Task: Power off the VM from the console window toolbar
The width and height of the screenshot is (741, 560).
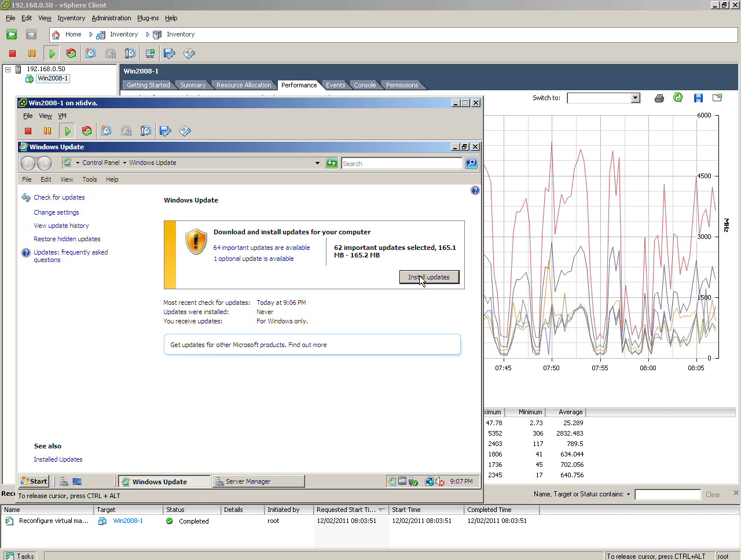Action: [x=28, y=131]
